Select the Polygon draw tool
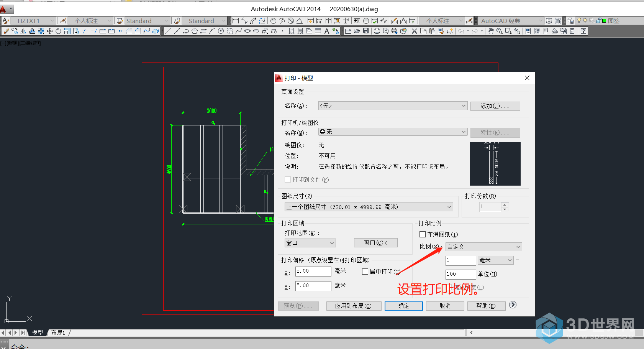 195,31
